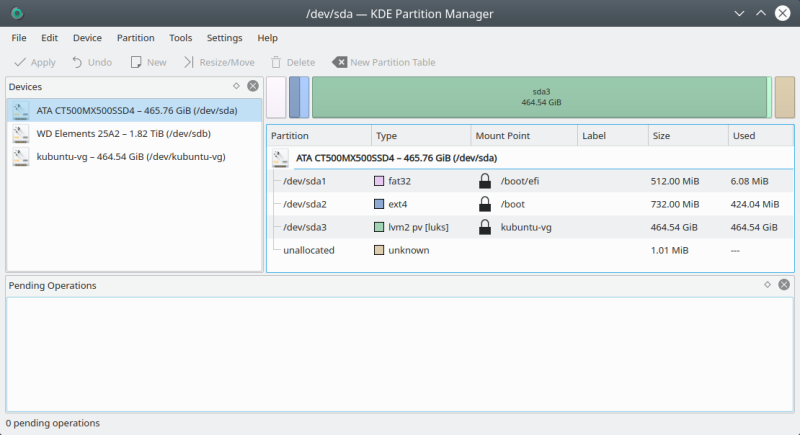800x435 pixels.
Task: Click the 424.04 MiB used cell
Action: (755, 204)
